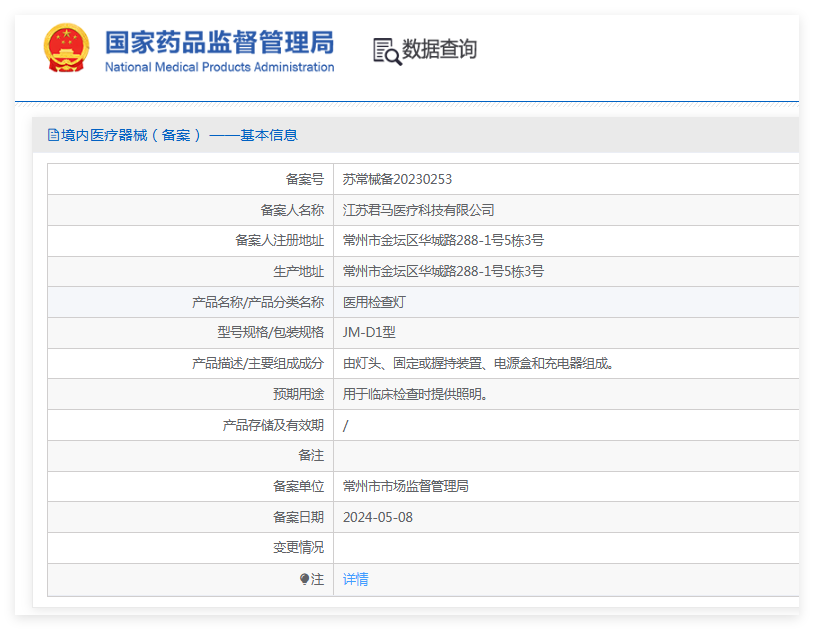The width and height of the screenshot is (814, 630).
Task: Click the lightbulb icon next to 注
Action: click(x=304, y=579)
